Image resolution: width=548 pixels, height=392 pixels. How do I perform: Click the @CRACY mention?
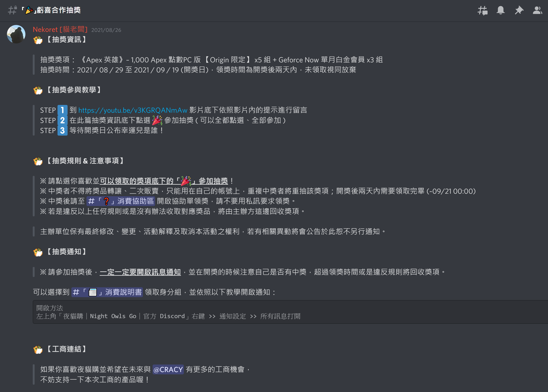point(168,369)
